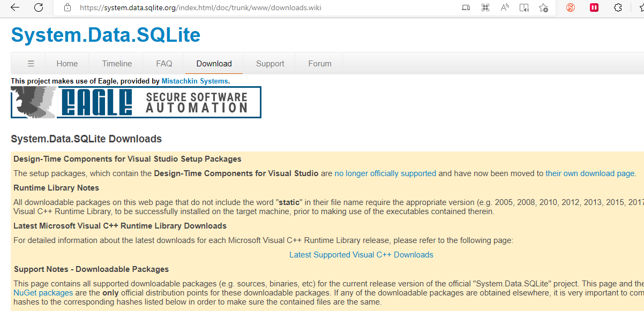Add this page to favorites
Image resolution: width=644 pixels, height=311 pixels.
[x=543, y=7]
